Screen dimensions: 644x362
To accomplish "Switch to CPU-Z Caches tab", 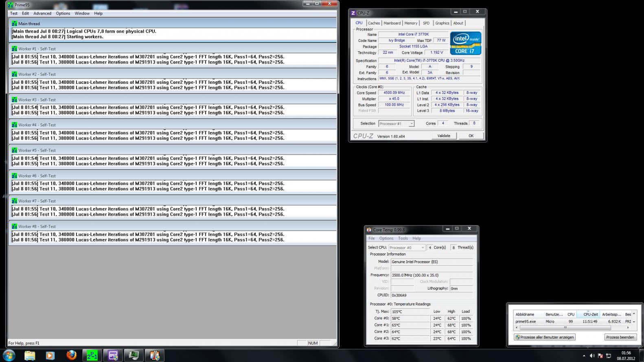I will (374, 23).
